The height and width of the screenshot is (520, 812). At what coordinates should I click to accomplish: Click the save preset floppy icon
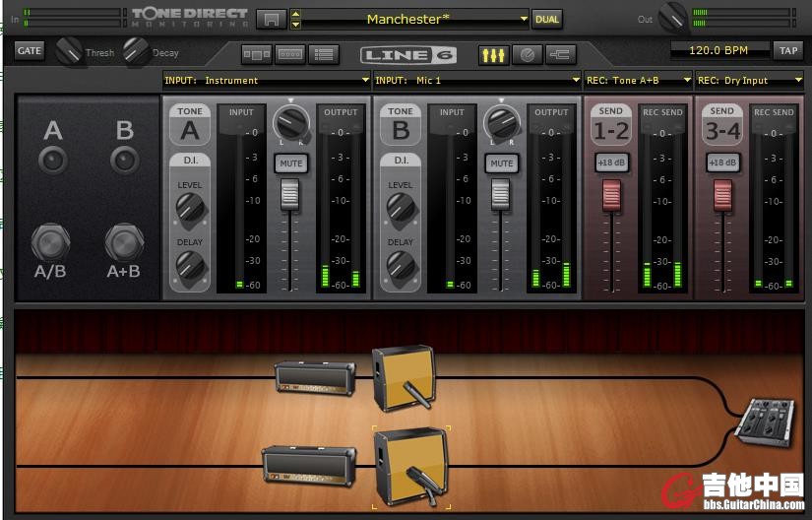click(x=272, y=20)
